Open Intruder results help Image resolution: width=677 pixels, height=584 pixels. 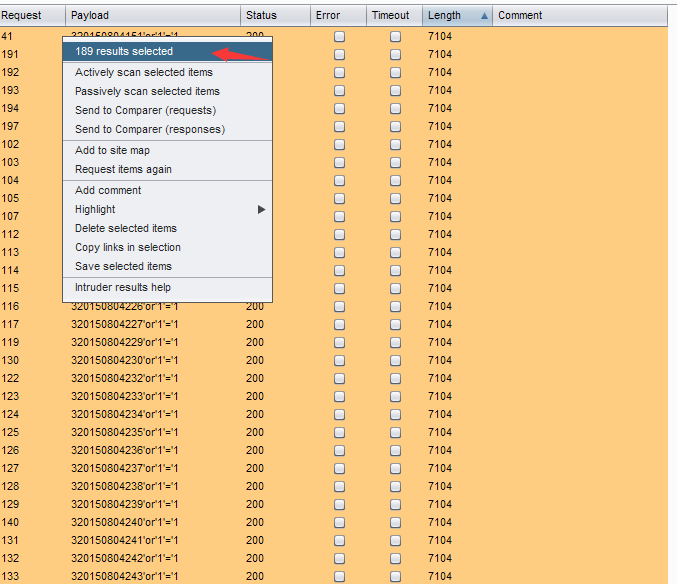coord(168,287)
